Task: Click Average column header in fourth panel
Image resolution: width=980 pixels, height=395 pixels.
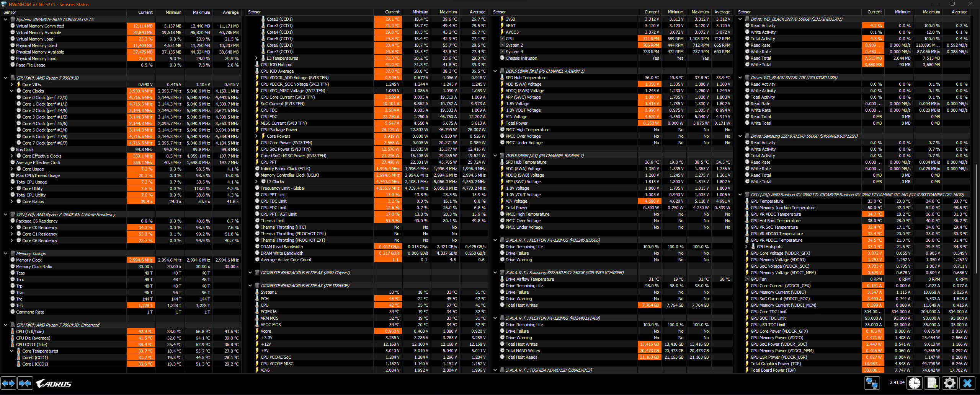Action: pyautogui.click(x=956, y=12)
